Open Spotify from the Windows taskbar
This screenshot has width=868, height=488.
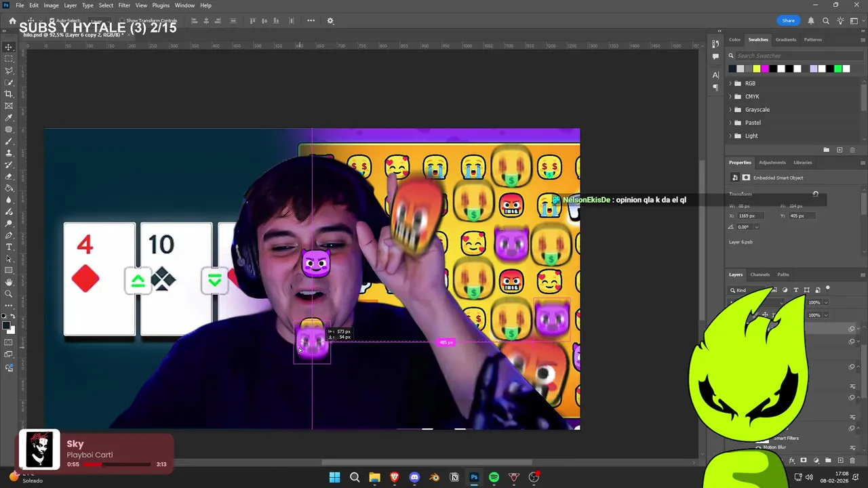click(494, 477)
